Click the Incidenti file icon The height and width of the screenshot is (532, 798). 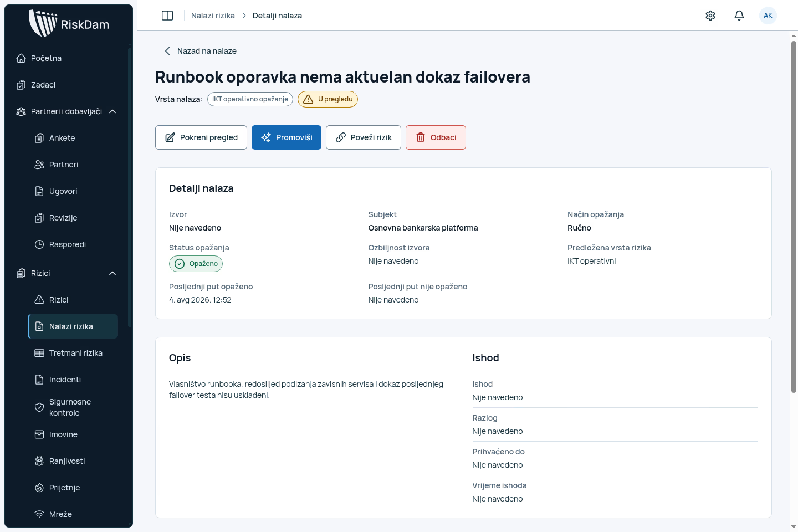(39, 380)
